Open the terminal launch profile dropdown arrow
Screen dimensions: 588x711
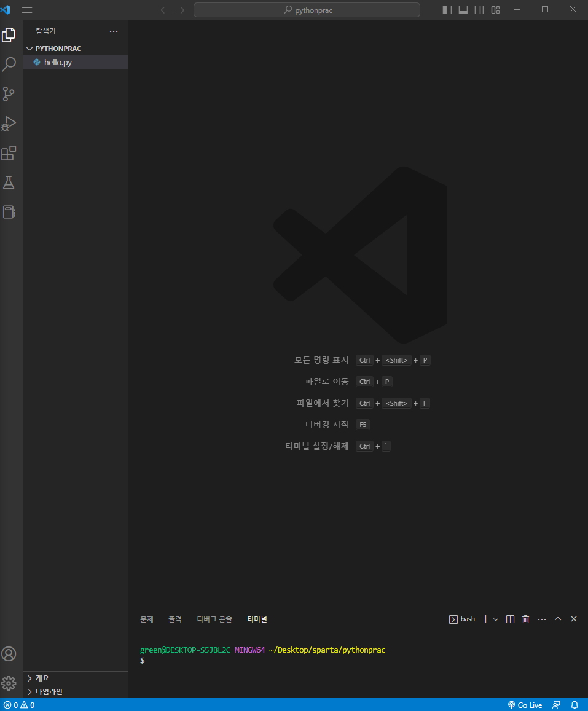point(496,619)
